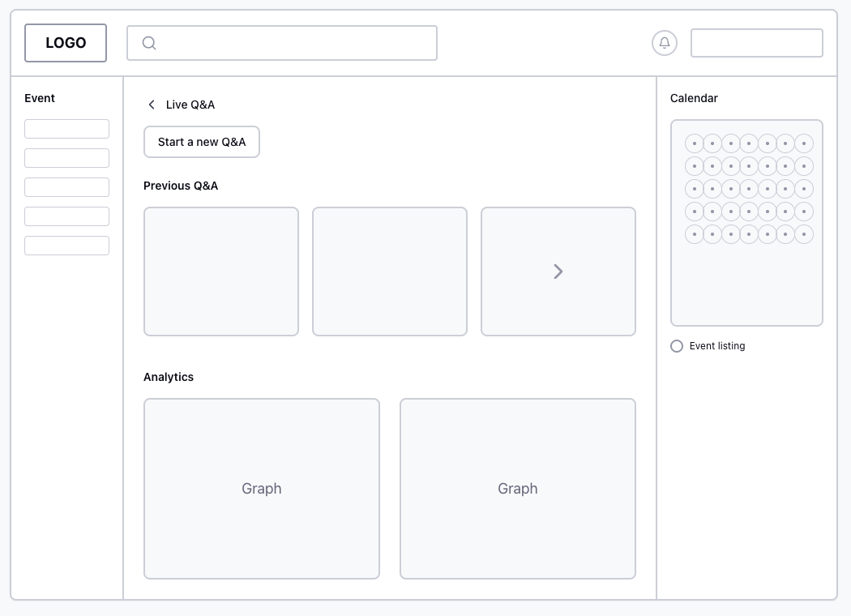Open the first Event sidebar item
The width and height of the screenshot is (851, 616).
tap(66, 129)
